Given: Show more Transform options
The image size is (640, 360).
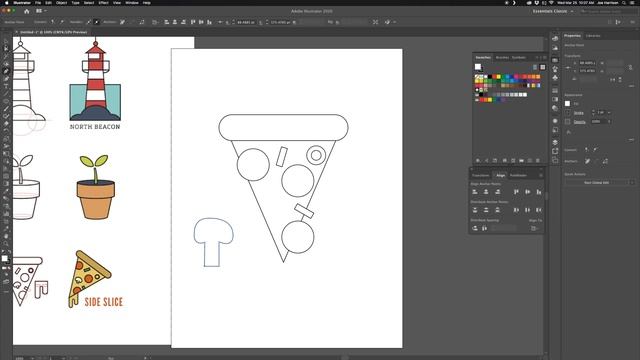Looking at the screenshot, I should pos(631,86).
